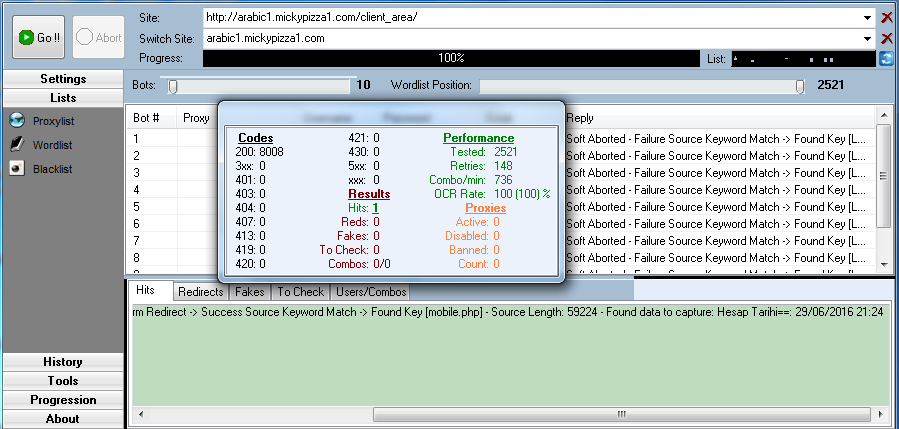This screenshot has width=899, height=429.
Task: Open the History section in the sidebar
Action: (x=63, y=362)
